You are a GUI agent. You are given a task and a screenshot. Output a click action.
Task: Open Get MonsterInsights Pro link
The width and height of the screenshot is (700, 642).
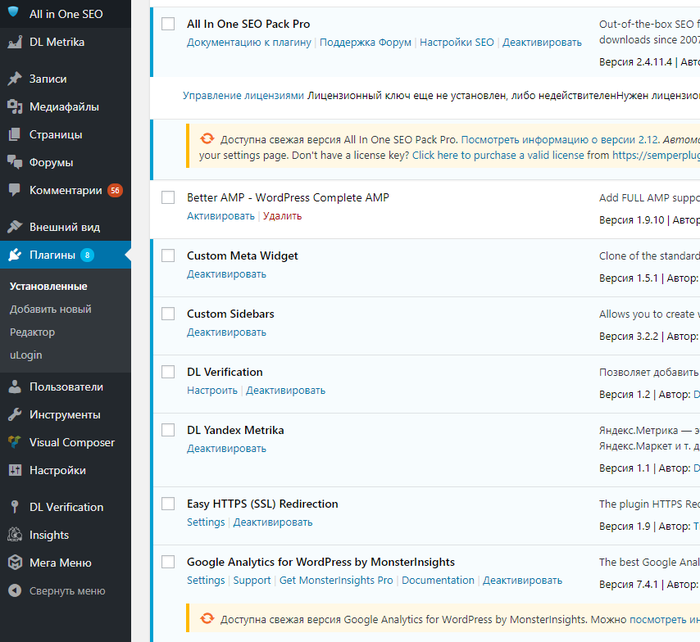pyautogui.click(x=336, y=580)
